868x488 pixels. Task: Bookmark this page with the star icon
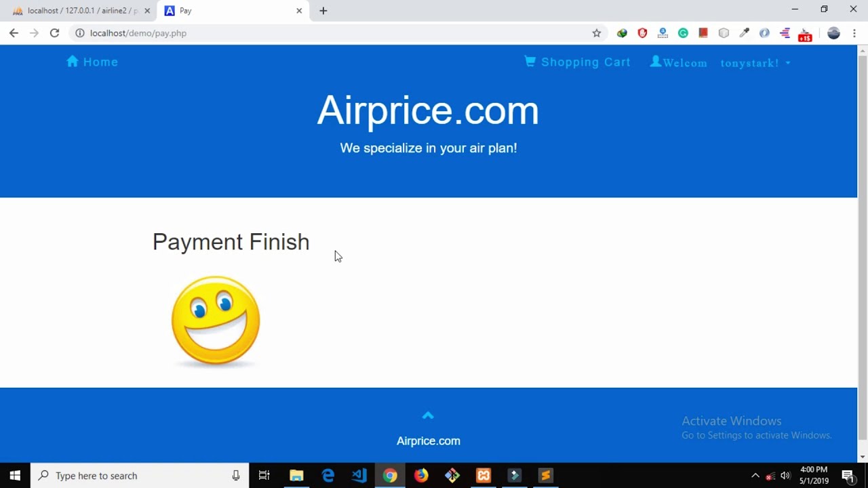coord(597,33)
